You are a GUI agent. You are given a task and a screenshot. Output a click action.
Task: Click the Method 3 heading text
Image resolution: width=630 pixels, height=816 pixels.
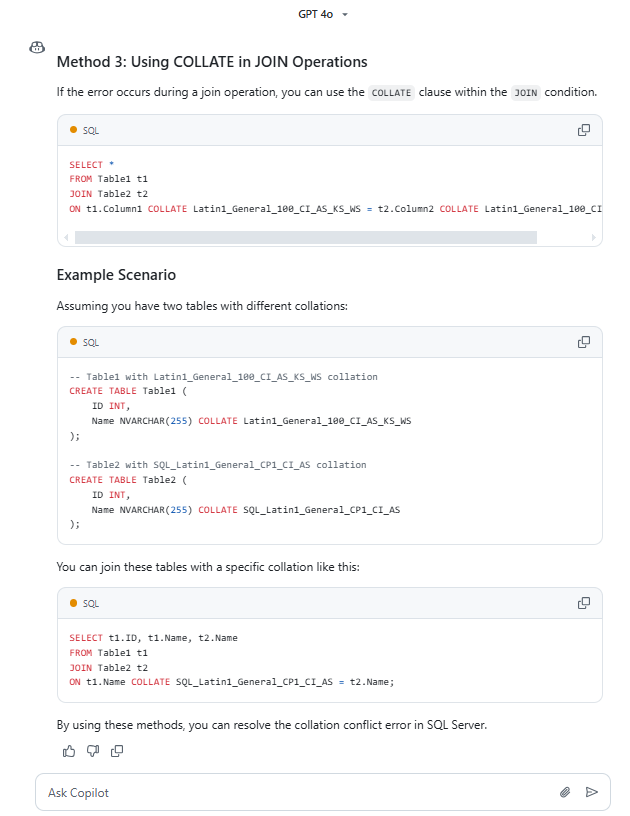tap(212, 62)
